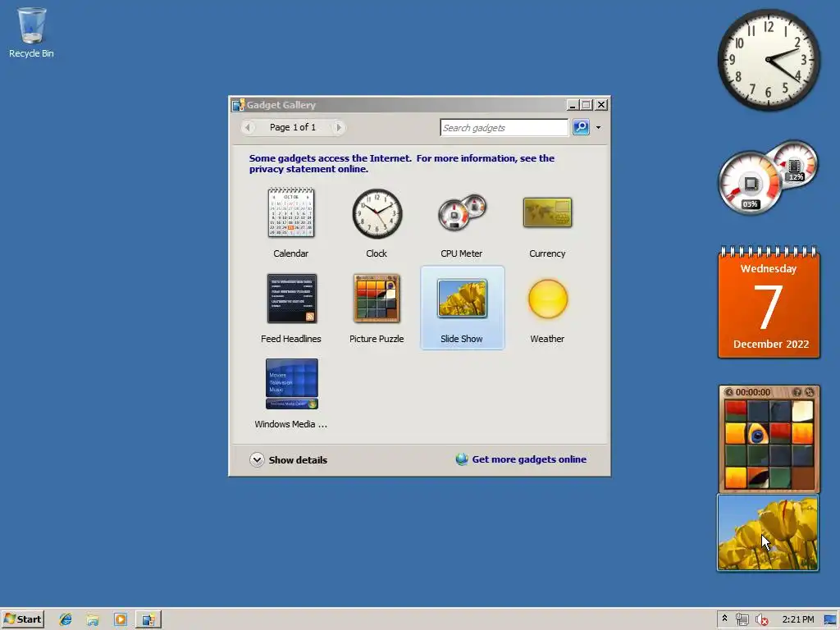
Task: Click the globe icon beside Get more gadgets
Action: 462,459
